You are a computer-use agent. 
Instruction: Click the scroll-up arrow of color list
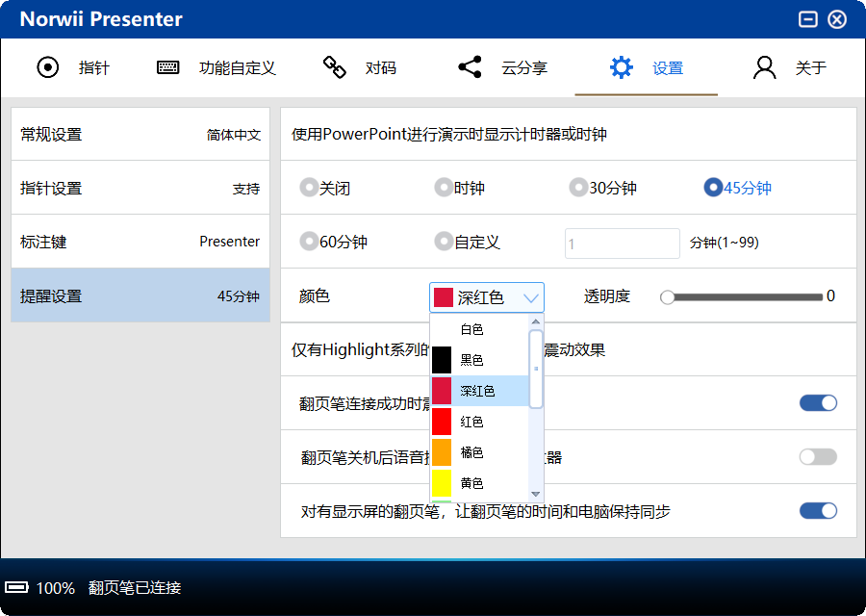pyautogui.click(x=536, y=321)
